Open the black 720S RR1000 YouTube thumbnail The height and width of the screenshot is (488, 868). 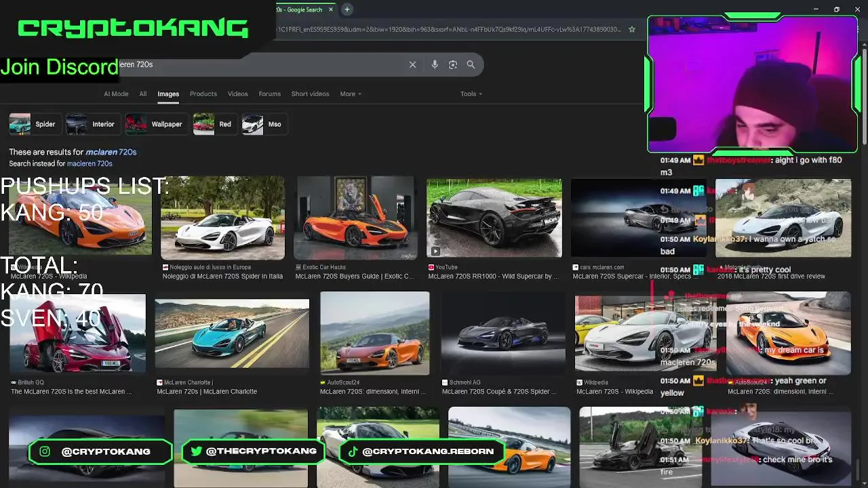(x=494, y=218)
